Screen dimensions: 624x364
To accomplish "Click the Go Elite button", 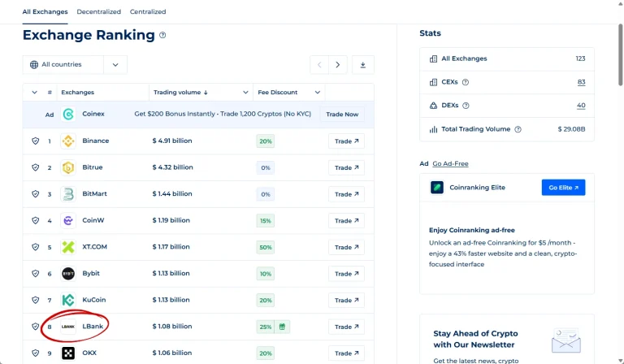I will tap(563, 188).
